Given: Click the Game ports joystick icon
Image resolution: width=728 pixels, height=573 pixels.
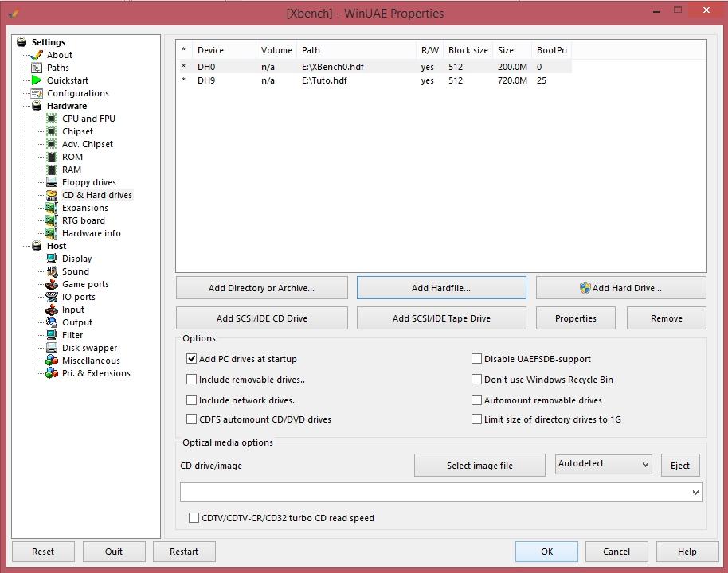Looking at the screenshot, I should (x=52, y=284).
